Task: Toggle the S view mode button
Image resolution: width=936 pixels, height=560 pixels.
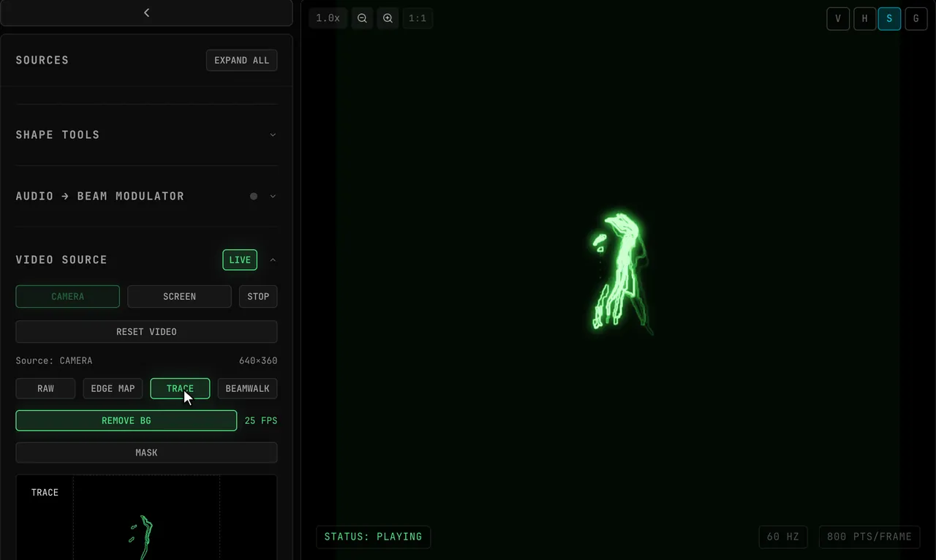Action: tap(889, 18)
